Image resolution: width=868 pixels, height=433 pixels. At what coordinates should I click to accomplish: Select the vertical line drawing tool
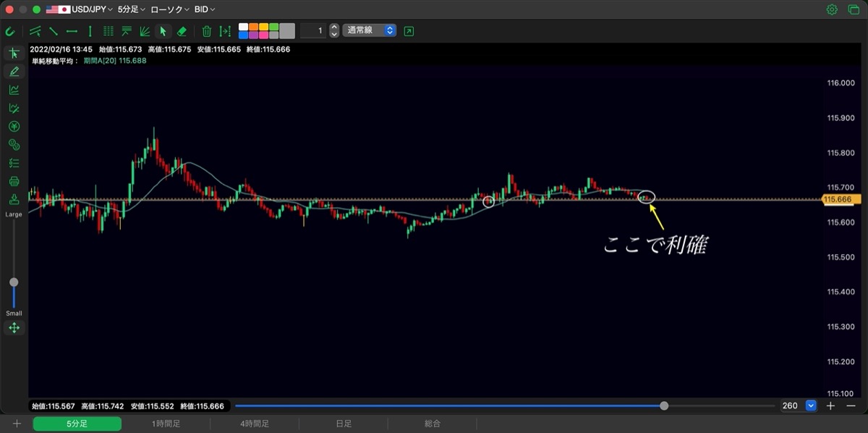[90, 31]
